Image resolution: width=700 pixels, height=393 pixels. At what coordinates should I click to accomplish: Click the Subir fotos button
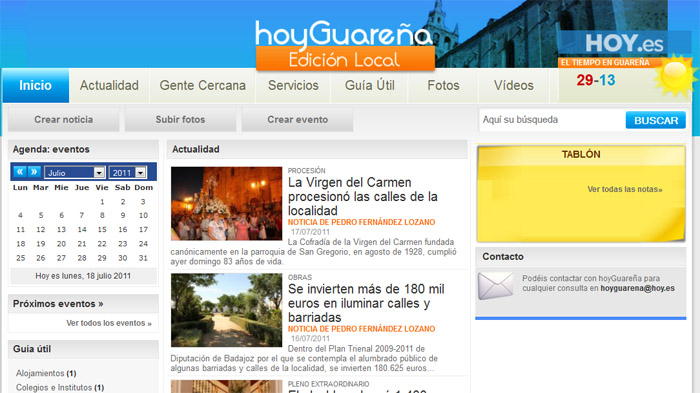click(180, 119)
